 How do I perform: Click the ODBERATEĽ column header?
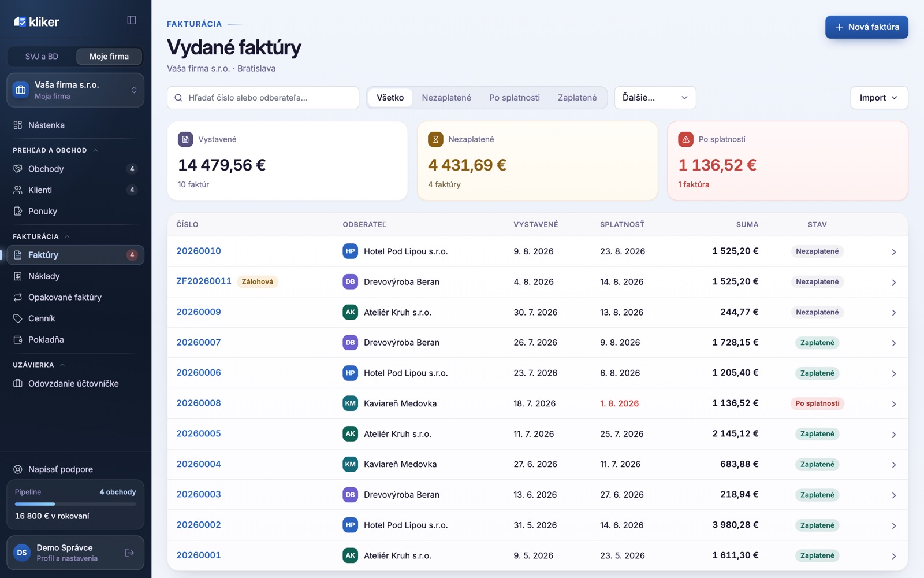pyautogui.click(x=364, y=224)
